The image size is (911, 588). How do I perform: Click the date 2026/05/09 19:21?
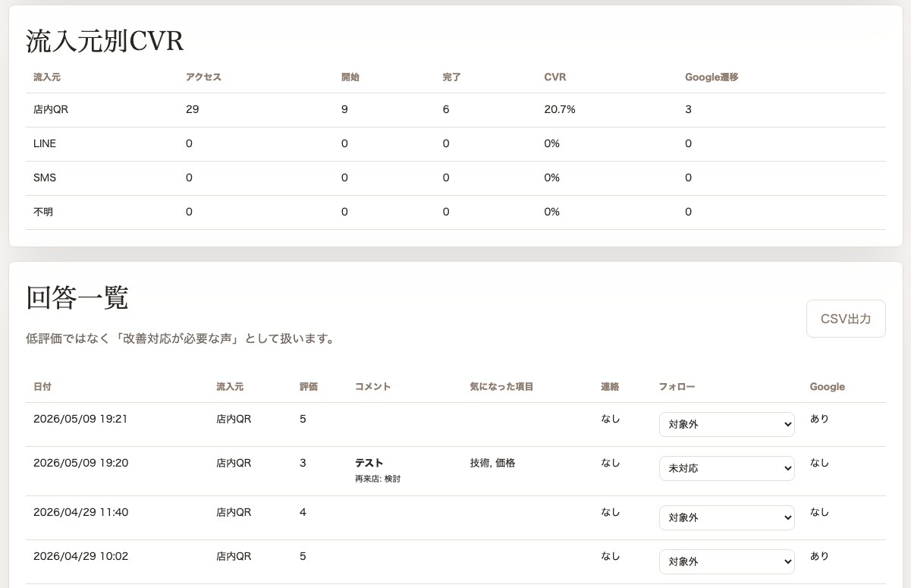[80, 419]
